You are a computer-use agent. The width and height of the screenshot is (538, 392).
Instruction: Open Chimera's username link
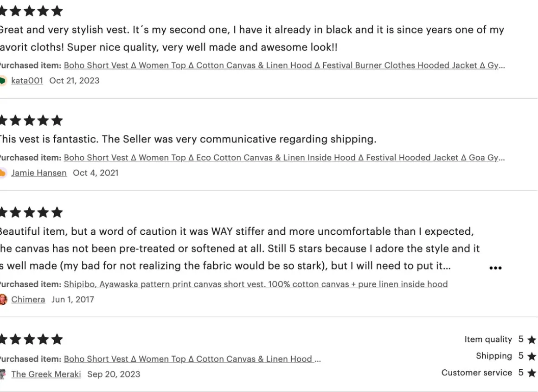(x=28, y=300)
